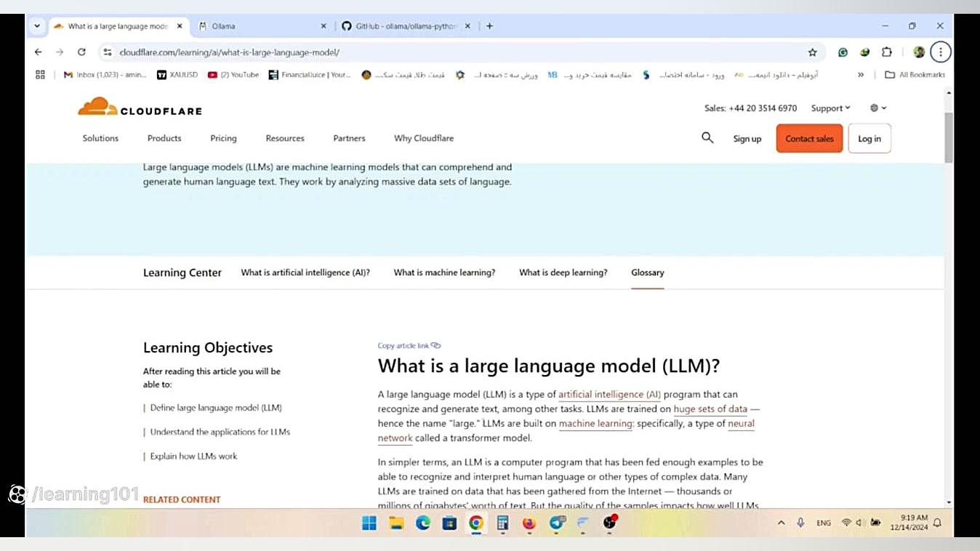Screen dimensions: 980x551
Task: Open the notifications bell in the taskbar
Action: (x=937, y=523)
